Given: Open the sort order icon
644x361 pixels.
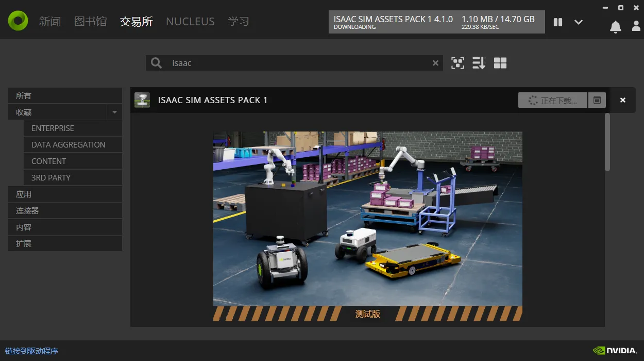Looking at the screenshot, I should pos(479,63).
